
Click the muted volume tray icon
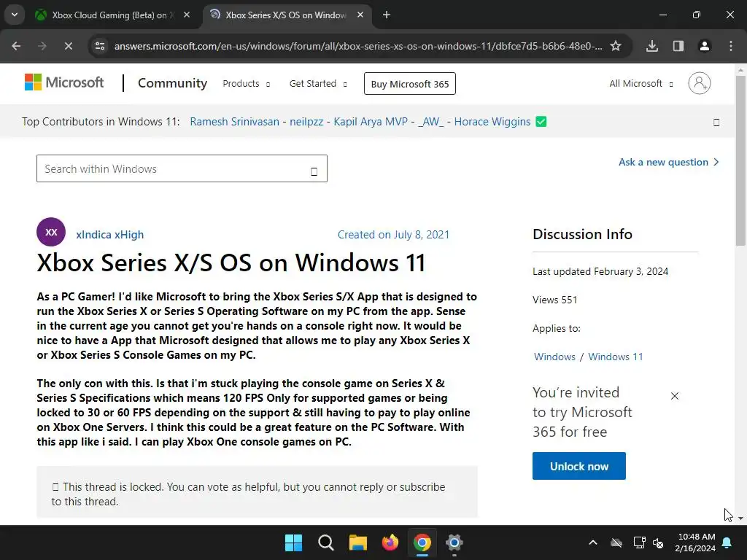[x=659, y=542]
